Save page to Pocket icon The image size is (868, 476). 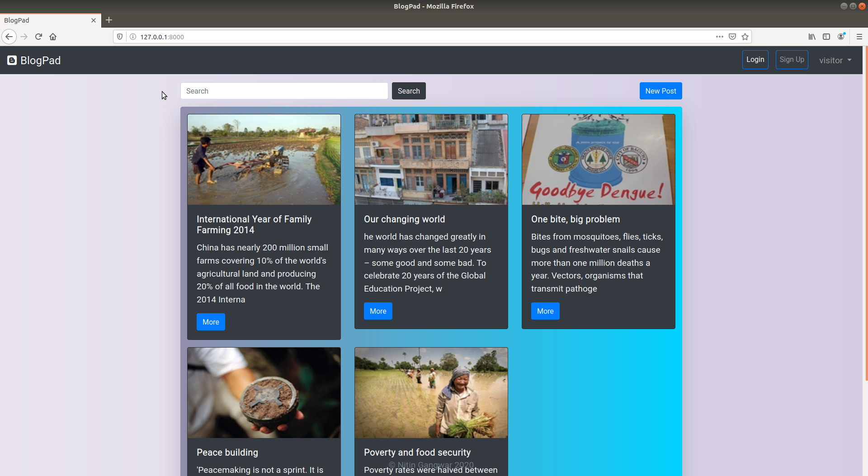coord(732,37)
